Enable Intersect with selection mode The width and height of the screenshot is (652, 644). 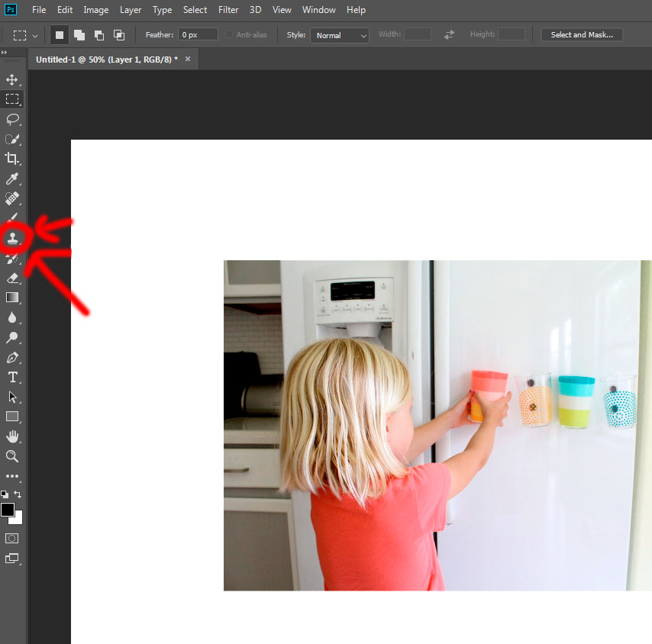[x=119, y=35]
